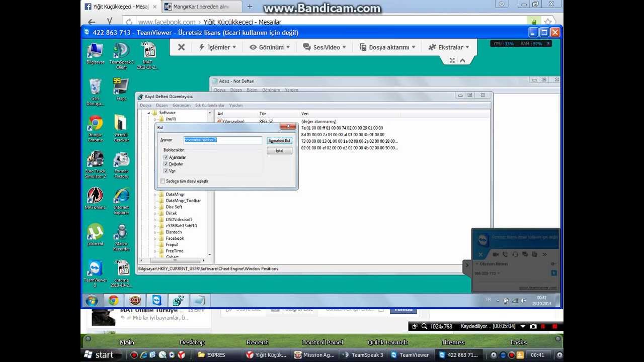Open the Geri Dönüşüm recycle bin icon
The width and height of the screenshot is (644, 362).
(95, 92)
